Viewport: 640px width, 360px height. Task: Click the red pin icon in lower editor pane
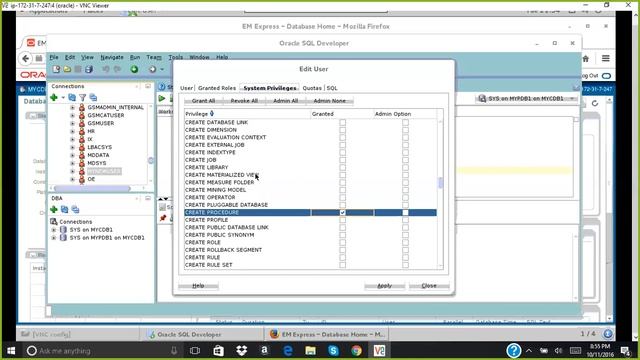coord(163,218)
